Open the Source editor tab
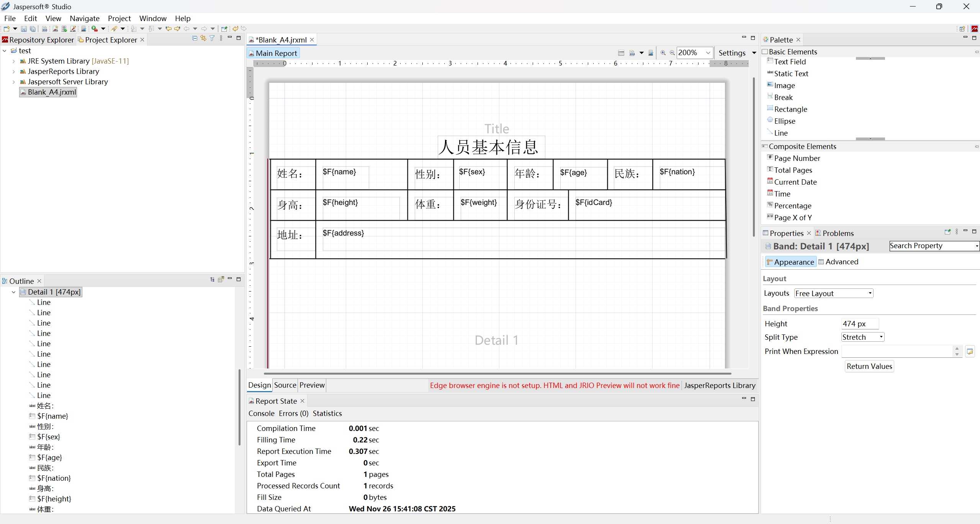Image resolution: width=980 pixels, height=524 pixels. [285, 385]
